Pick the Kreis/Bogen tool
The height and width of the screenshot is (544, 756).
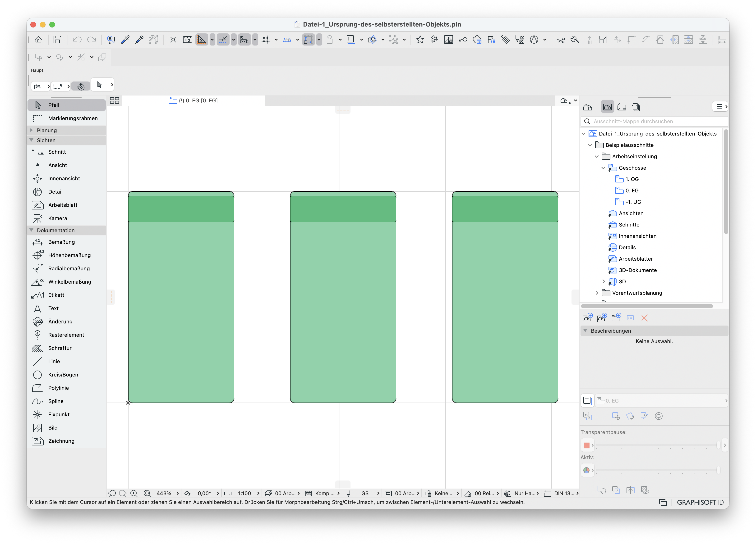pyautogui.click(x=66, y=375)
